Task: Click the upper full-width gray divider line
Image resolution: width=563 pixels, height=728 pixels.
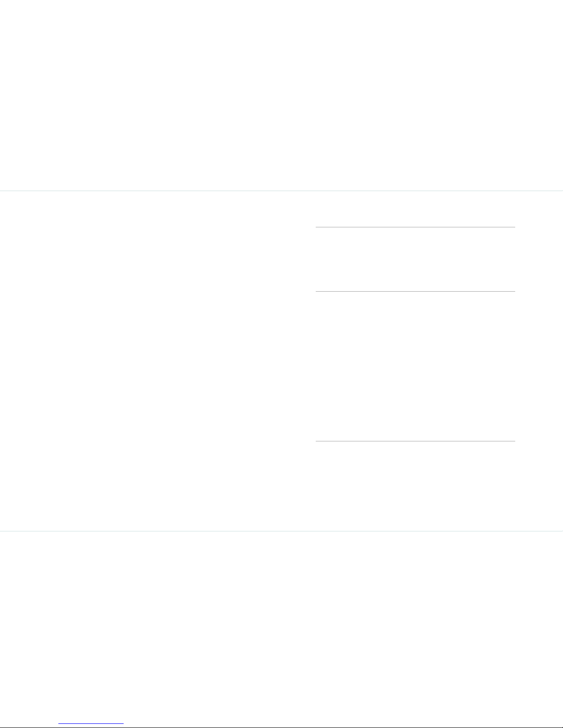Action: click(x=281, y=191)
